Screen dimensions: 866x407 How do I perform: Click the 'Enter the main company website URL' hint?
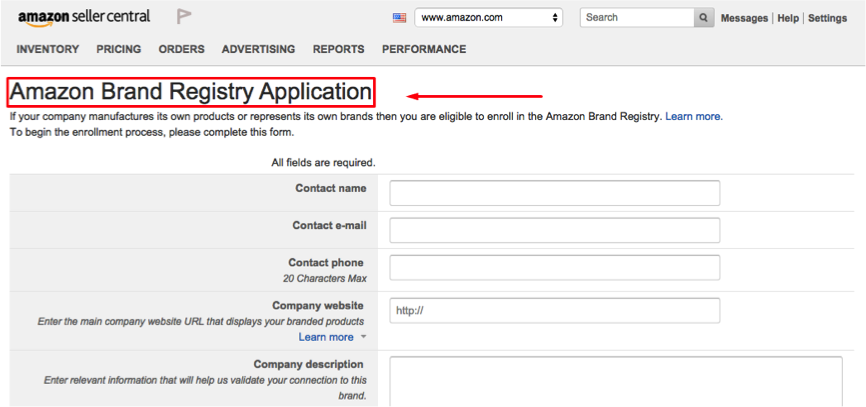tap(200, 321)
